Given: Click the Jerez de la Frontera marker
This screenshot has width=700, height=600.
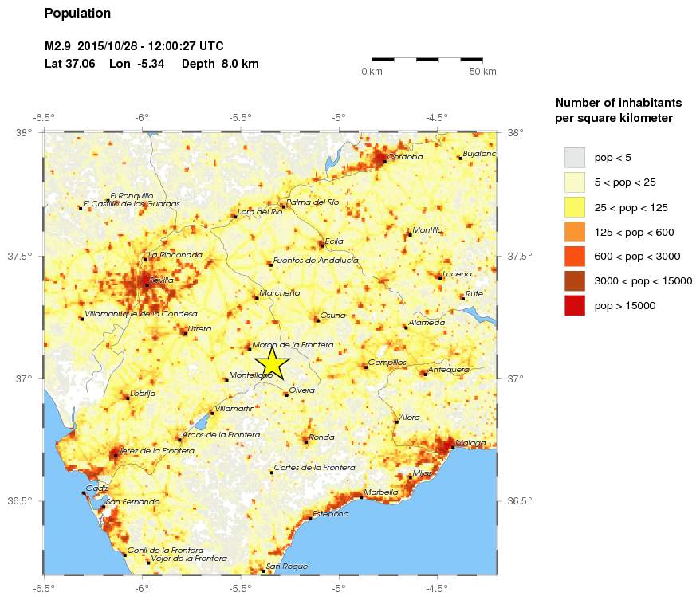Looking at the screenshot, I should [x=116, y=456].
